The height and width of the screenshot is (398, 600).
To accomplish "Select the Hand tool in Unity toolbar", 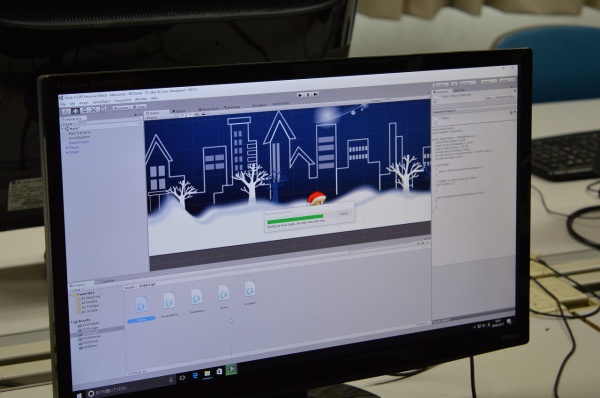I will pos(67,111).
